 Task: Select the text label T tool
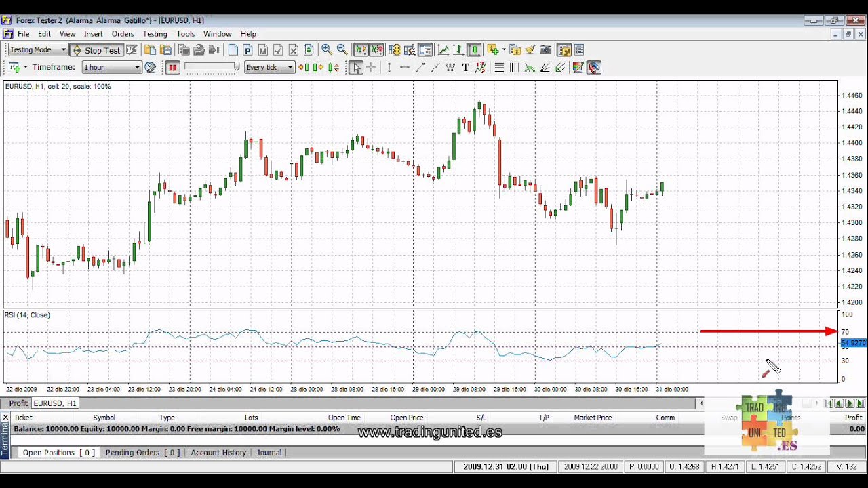pyautogui.click(x=465, y=67)
